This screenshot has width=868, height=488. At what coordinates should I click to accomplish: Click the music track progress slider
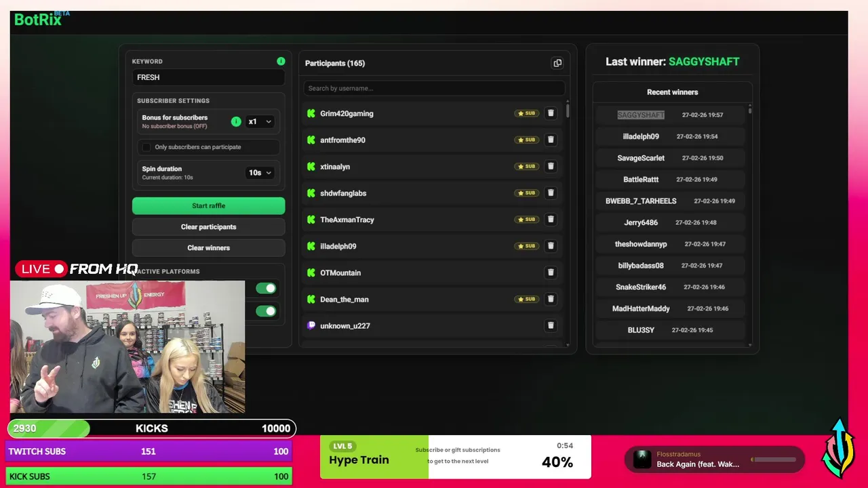coord(774,460)
